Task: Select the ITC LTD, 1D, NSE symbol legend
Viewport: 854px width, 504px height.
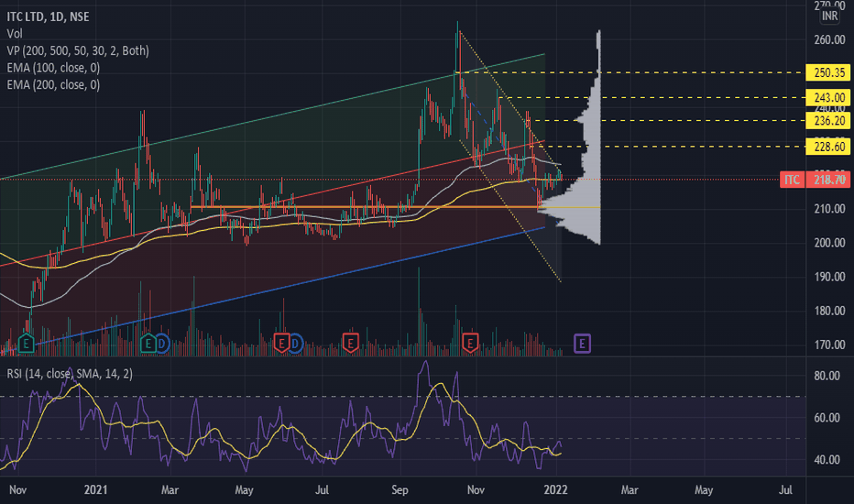Action: [48, 16]
